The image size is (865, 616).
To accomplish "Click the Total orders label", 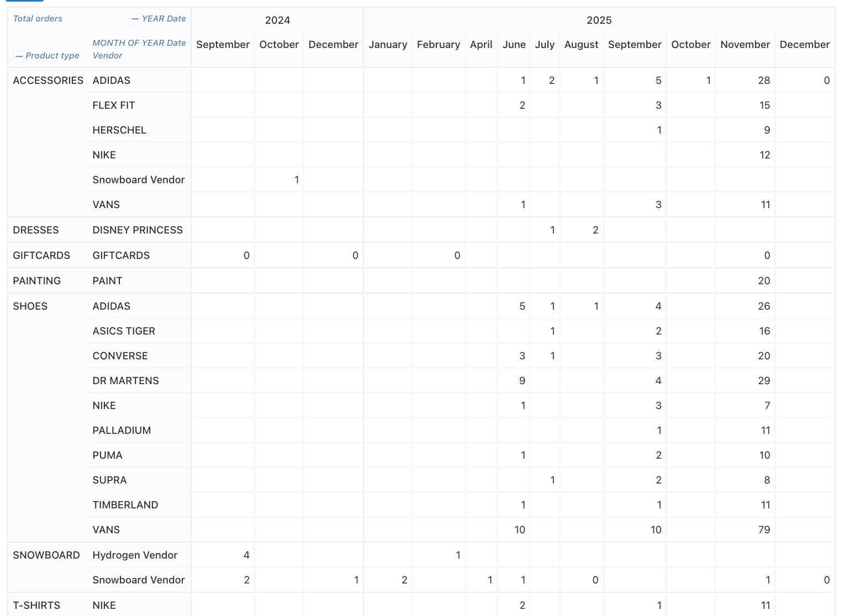I will (38, 19).
